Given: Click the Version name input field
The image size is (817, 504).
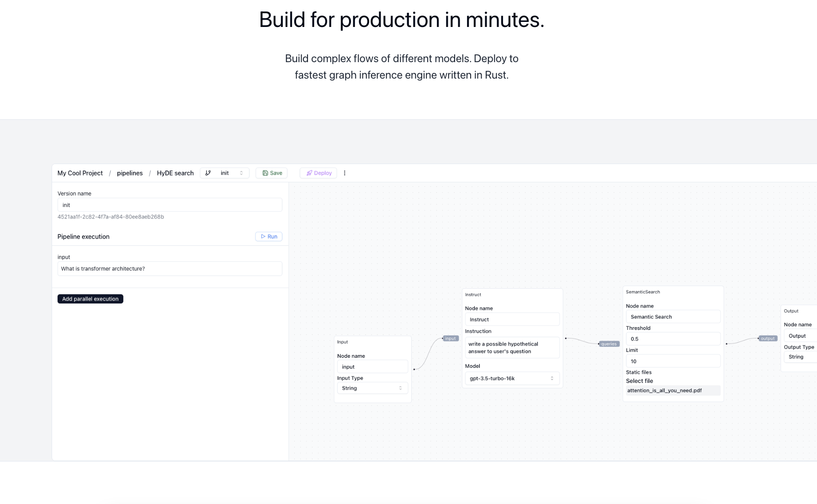Looking at the screenshot, I should [170, 205].
